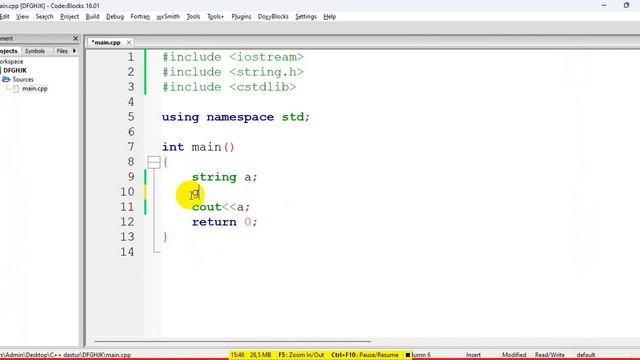Click the main.cpp file icon in tree
The width and height of the screenshot is (640, 360).
pos(16,89)
